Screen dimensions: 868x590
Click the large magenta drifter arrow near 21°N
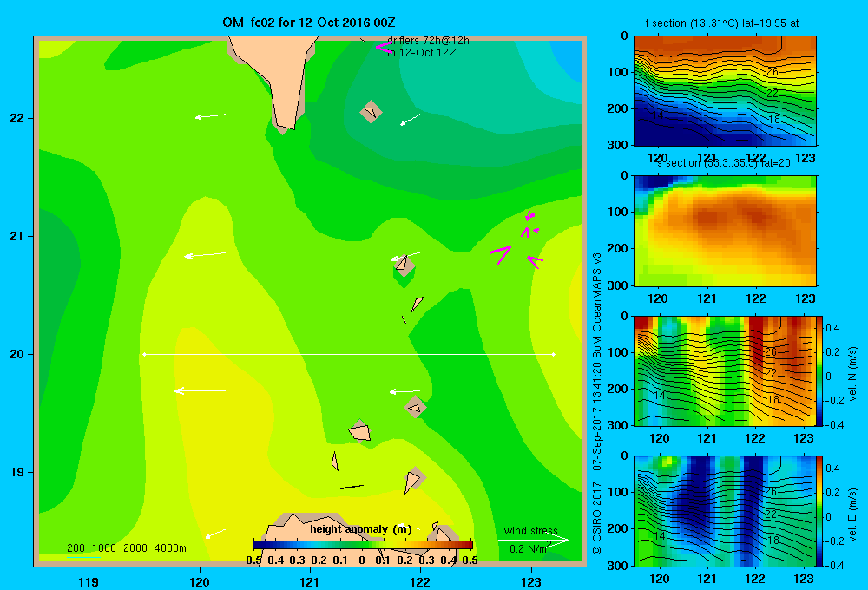pos(500,254)
